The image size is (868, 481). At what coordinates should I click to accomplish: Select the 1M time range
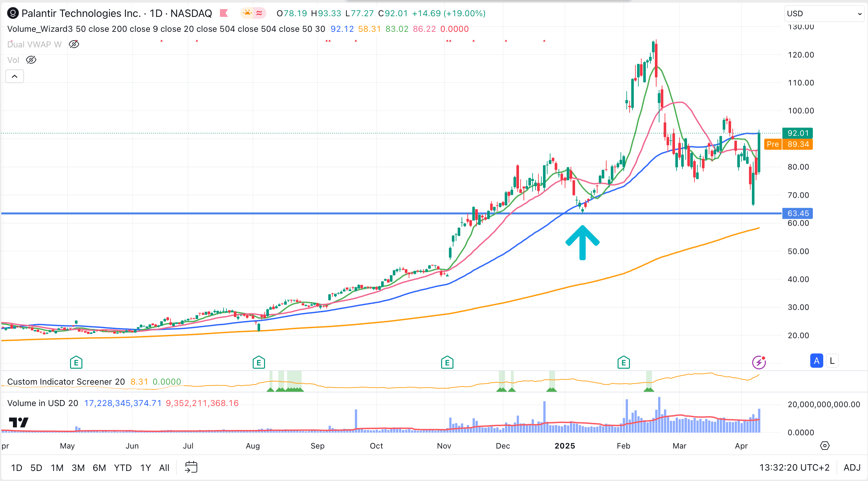(57, 467)
